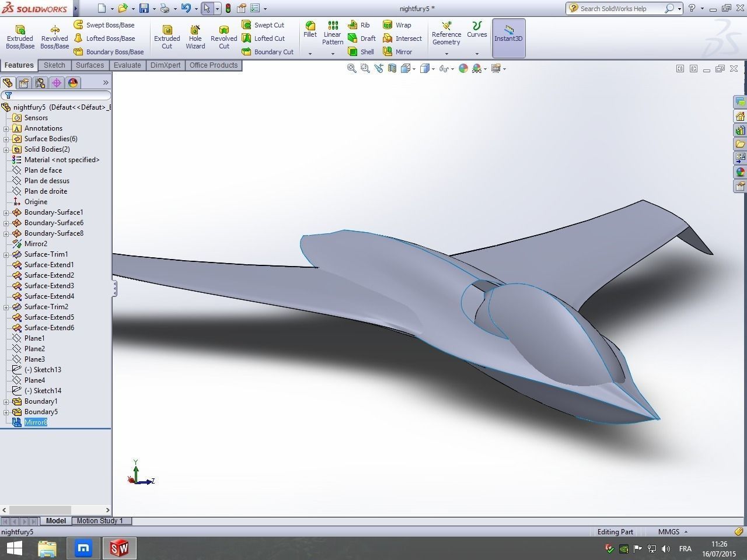Viewport: 747px width, 560px height.
Task: Select the Extruded Cut tool
Action: click(167, 37)
